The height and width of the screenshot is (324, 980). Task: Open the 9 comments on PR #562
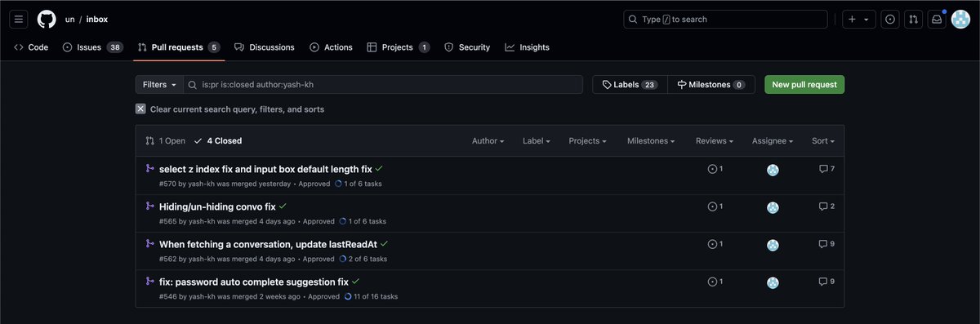pyautogui.click(x=826, y=244)
